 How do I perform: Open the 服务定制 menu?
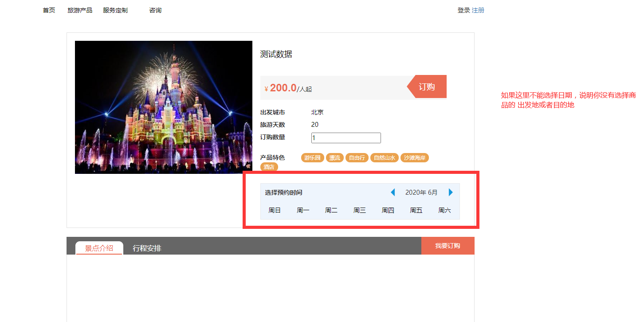point(115,10)
